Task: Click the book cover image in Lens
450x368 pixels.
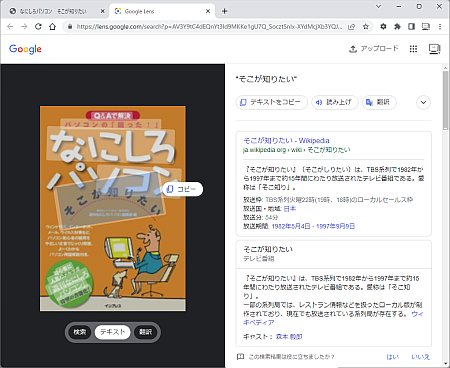Action: pyautogui.click(x=113, y=209)
